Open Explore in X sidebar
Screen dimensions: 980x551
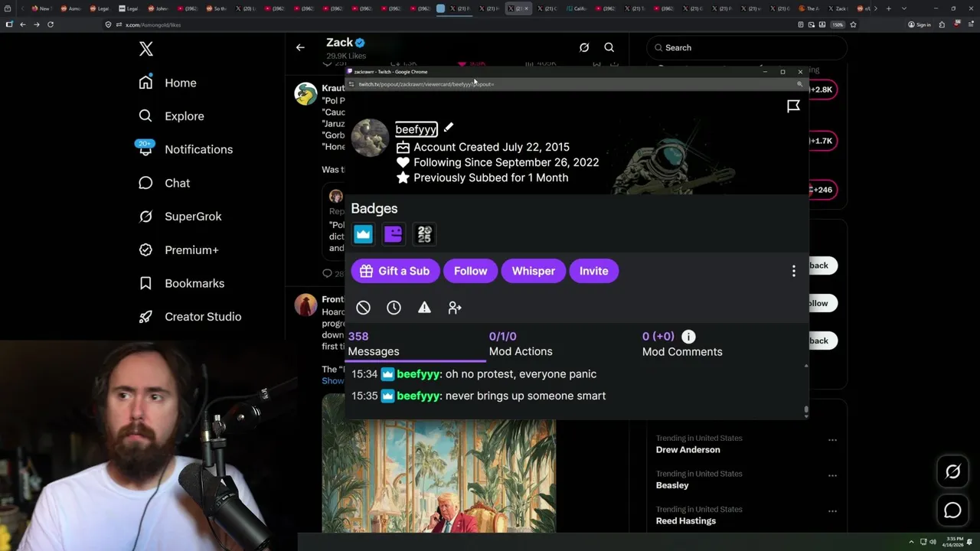tap(171, 116)
